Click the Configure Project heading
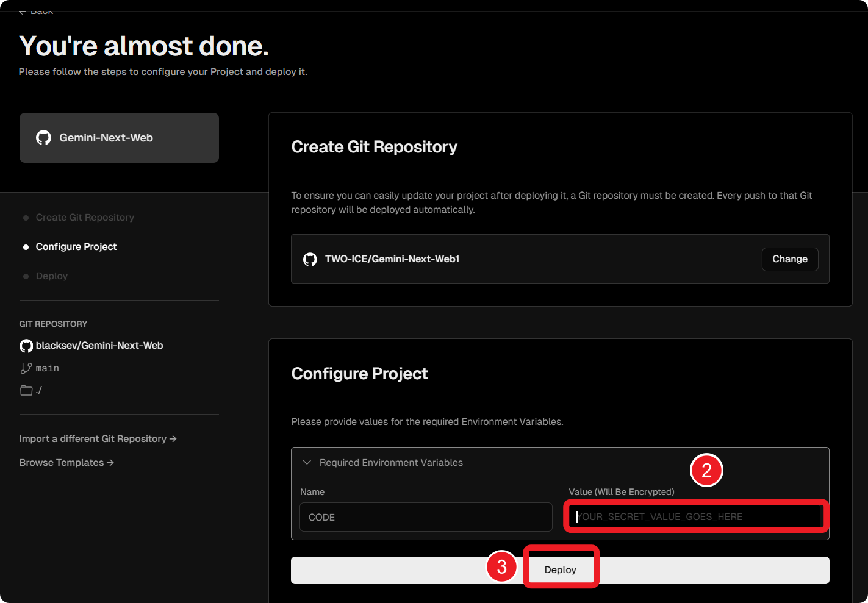The height and width of the screenshot is (603, 868). pyautogui.click(x=360, y=374)
